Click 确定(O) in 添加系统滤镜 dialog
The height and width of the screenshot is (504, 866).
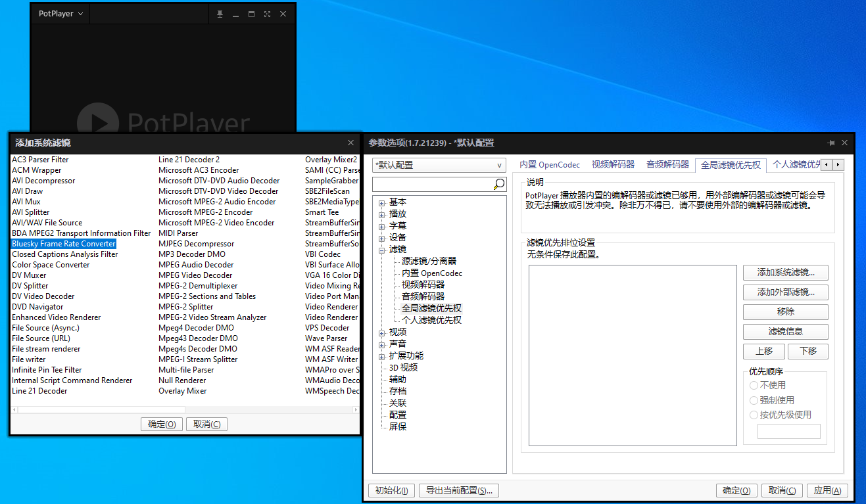pyautogui.click(x=162, y=424)
